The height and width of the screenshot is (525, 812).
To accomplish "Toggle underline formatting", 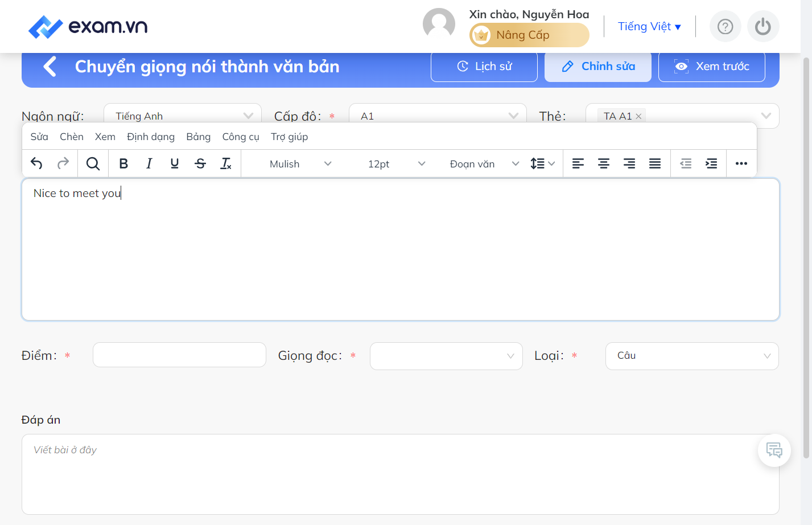I will pyautogui.click(x=175, y=163).
